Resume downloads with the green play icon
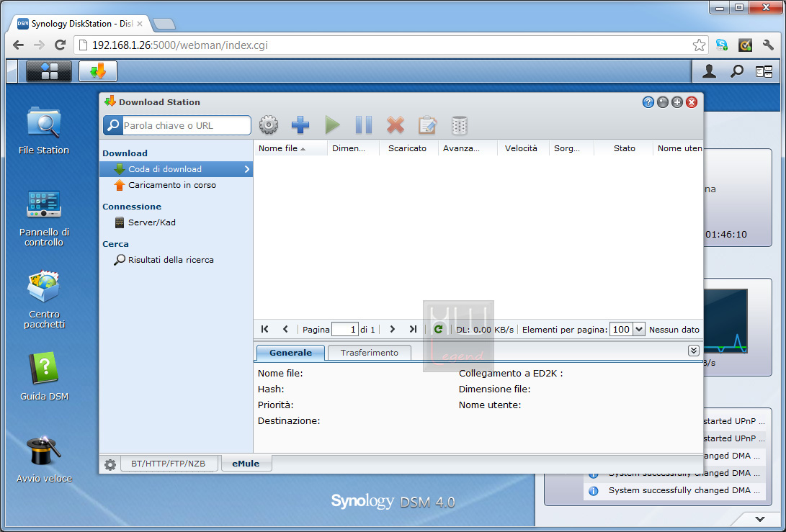 point(332,125)
